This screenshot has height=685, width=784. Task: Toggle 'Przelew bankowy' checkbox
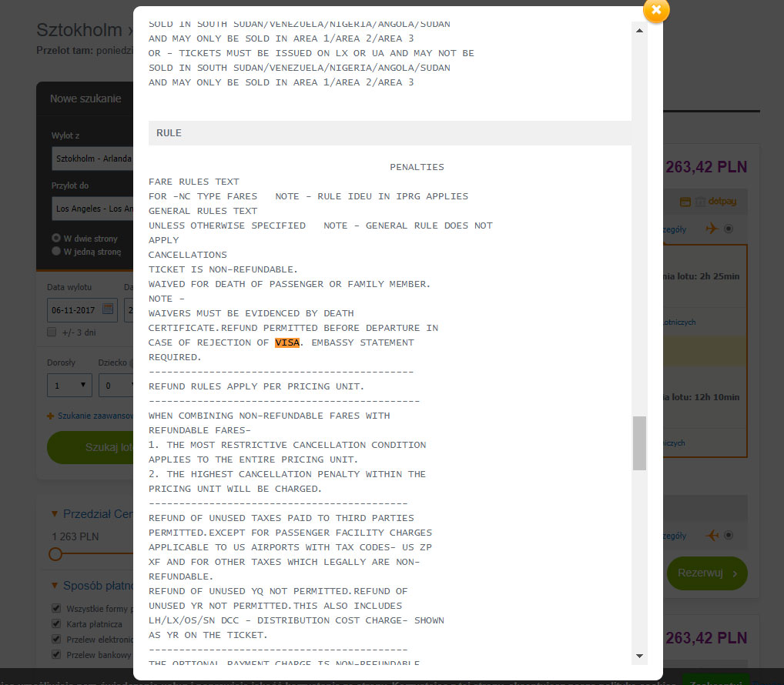tap(56, 654)
